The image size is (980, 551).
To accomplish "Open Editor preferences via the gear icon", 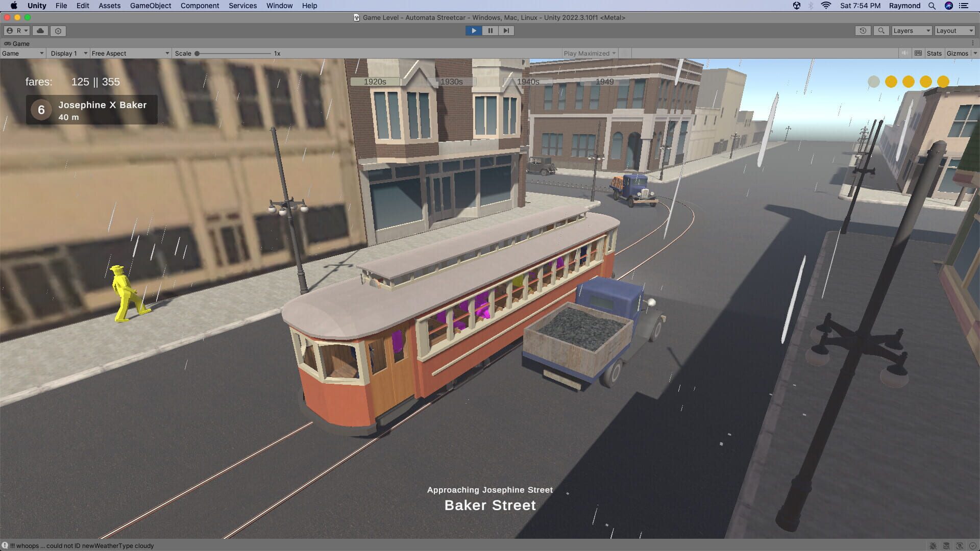I will tap(58, 31).
